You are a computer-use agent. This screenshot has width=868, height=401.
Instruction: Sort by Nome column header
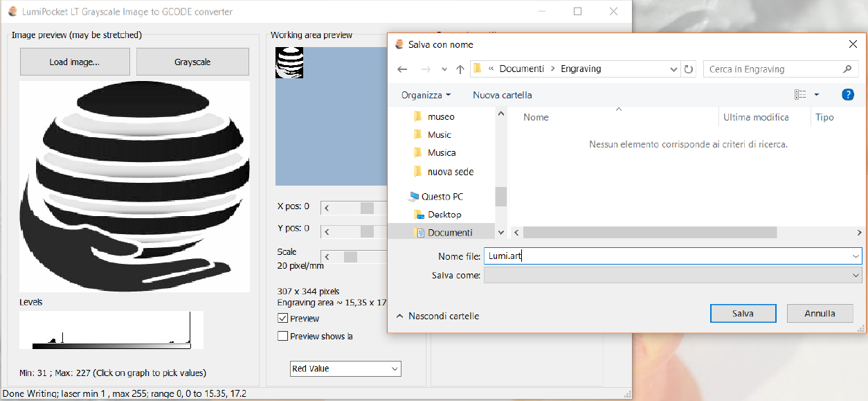536,117
